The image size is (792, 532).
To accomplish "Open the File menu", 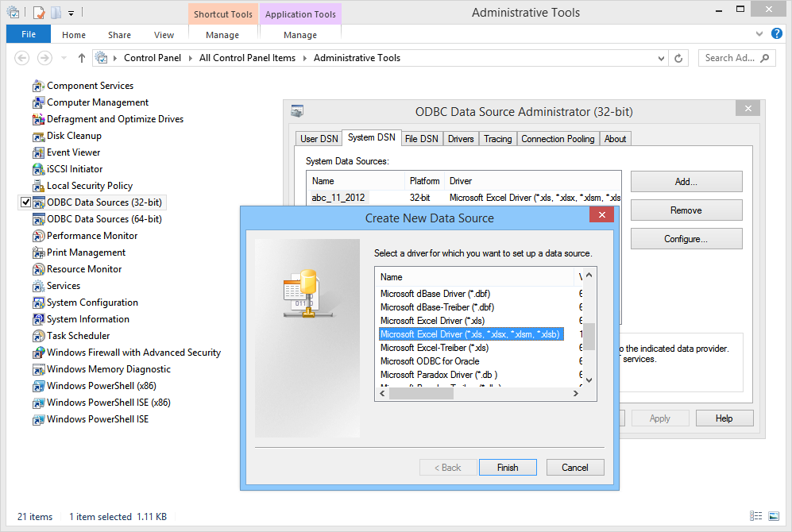I will (29, 34).
